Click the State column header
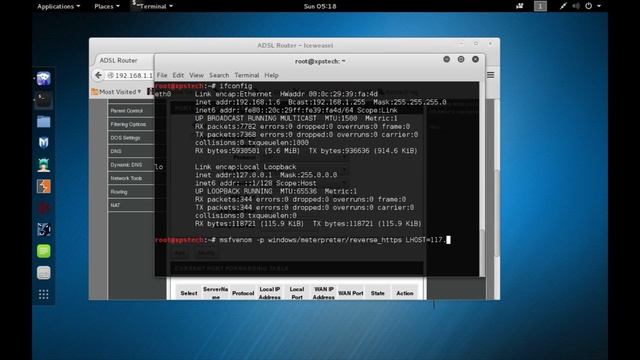This screenshot has height=360, width=640. click(378, 293)
